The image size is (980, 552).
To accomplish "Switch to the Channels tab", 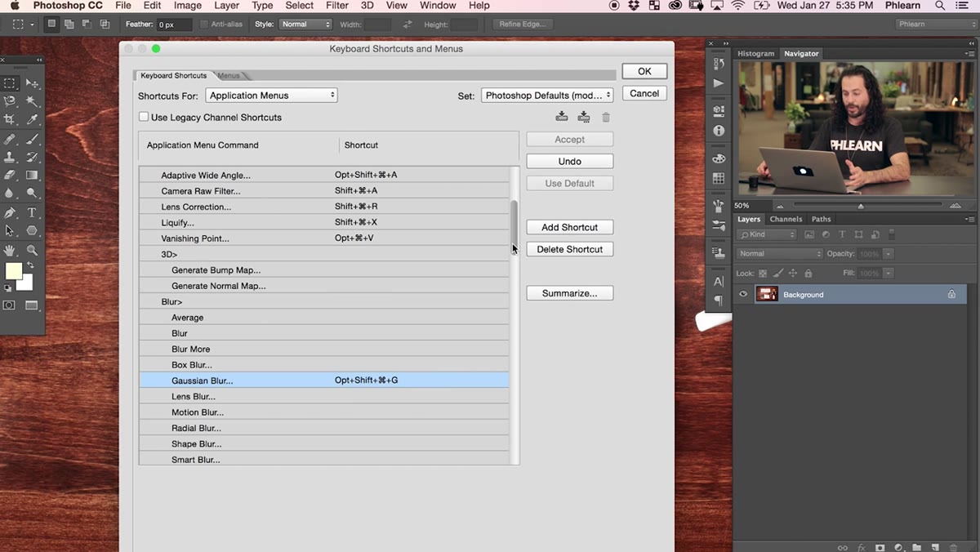I will pyautogui.click(x=786, y=219).
